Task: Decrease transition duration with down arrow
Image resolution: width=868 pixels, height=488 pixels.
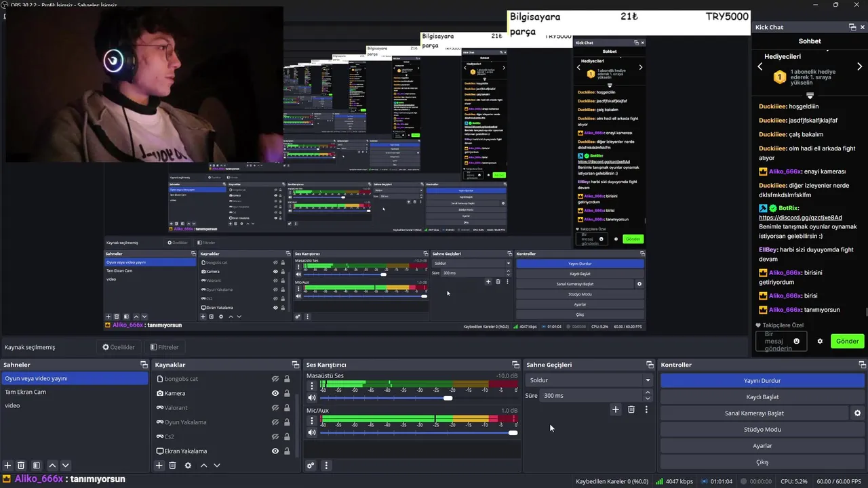Action: (648, 399)
